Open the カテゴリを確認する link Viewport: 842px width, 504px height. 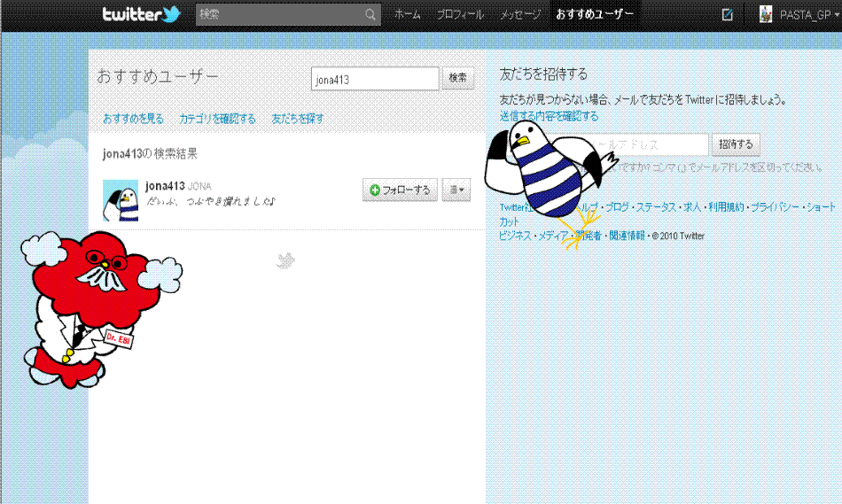pyautogui.click(x=217, y=119)
